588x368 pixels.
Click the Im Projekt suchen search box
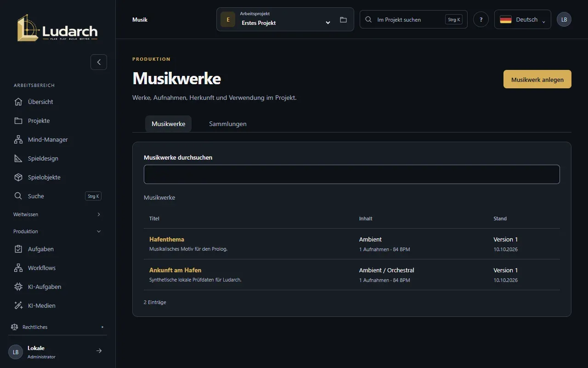click(413, 19)
